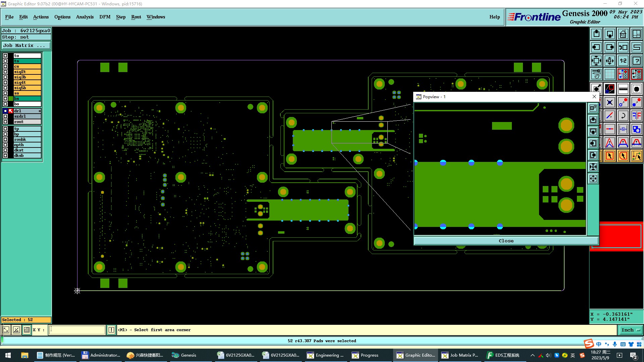Select the net selection pointer tool
This screenshot has width=644, height=362.
click(636, 156)
